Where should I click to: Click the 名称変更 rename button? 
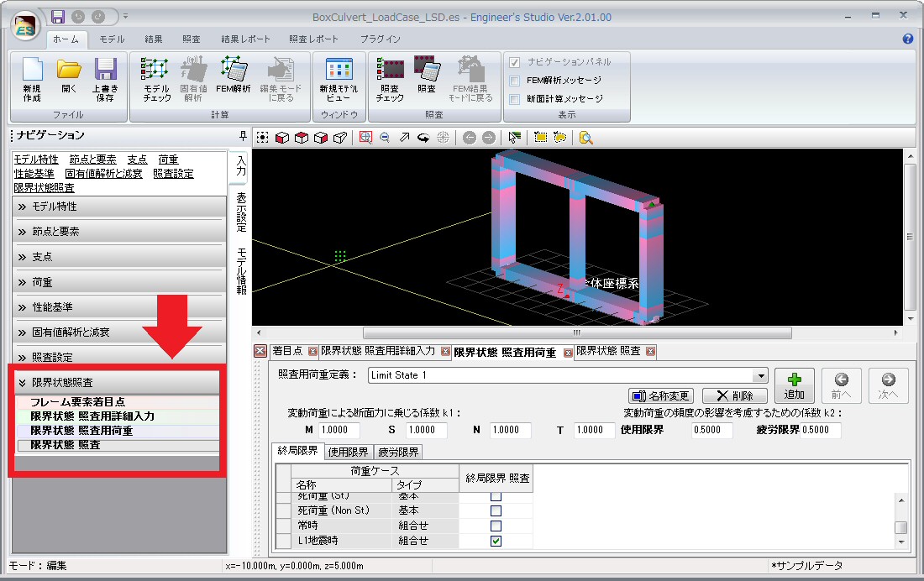click(x=661, y=396)
